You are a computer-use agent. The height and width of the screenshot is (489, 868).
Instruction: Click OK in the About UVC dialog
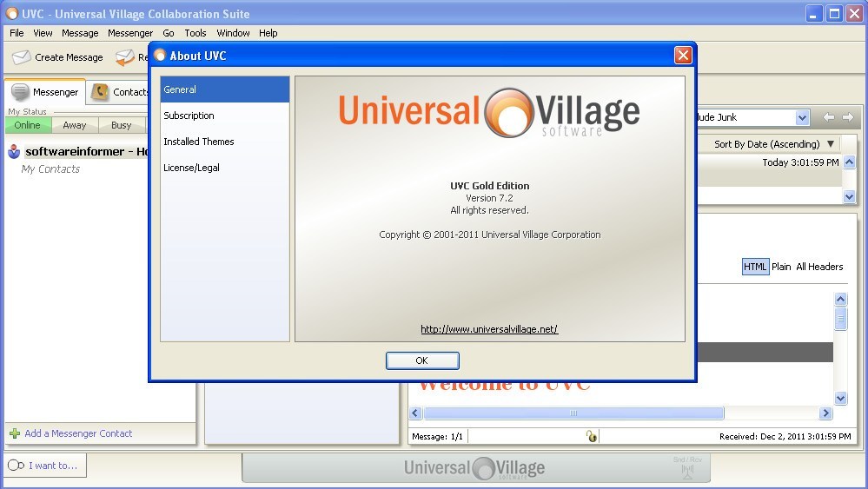point(422,360)
